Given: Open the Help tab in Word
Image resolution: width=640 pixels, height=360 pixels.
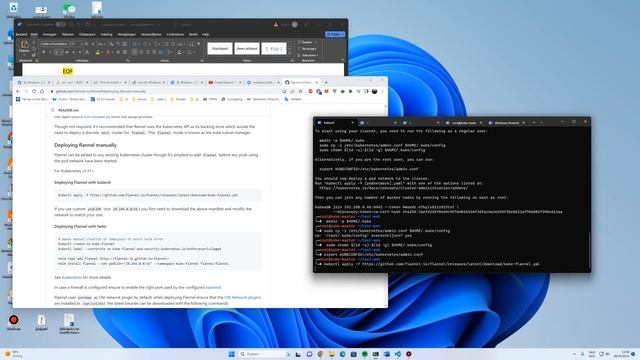Looking at the screenshot, I should click(x=205, y=34).
